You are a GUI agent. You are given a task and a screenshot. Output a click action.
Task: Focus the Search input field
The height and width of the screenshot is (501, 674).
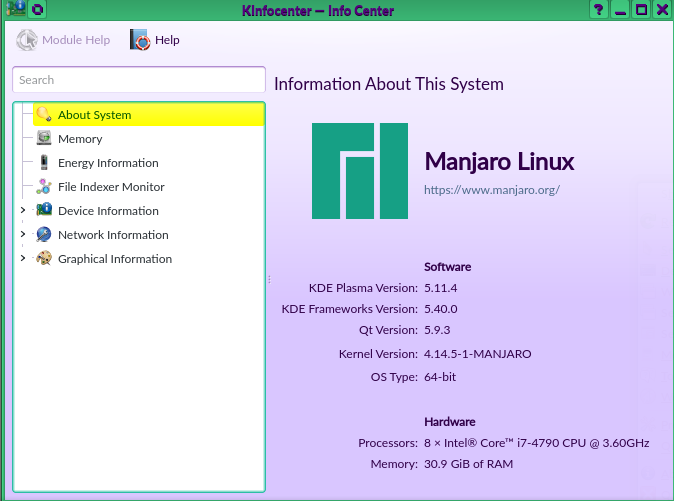[138, 80]
